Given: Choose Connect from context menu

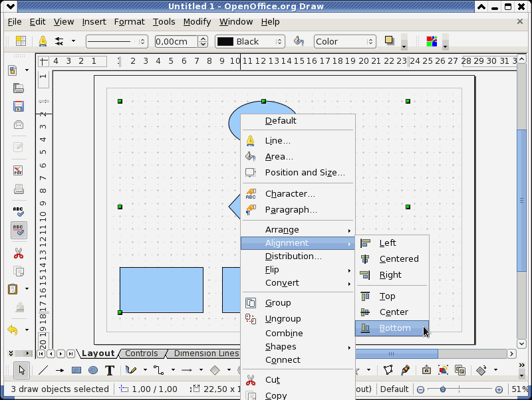Looking at the screenshot, I should [x=297, y=360].
